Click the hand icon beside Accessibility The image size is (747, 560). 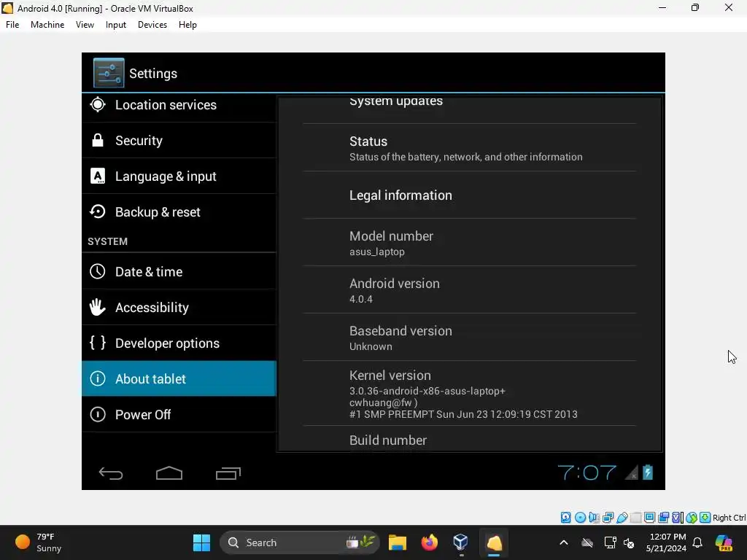pyautogui.click(x=98, y=307)
